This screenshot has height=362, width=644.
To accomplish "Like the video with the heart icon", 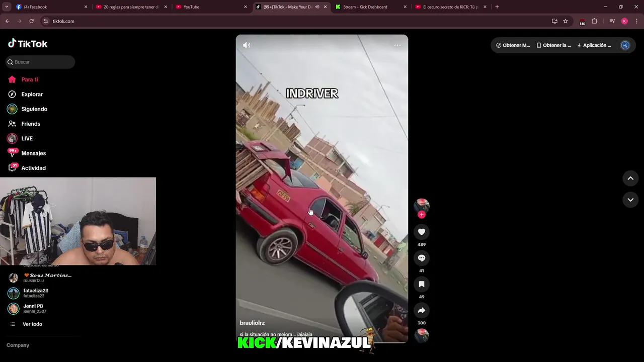I will click(422, 232).
